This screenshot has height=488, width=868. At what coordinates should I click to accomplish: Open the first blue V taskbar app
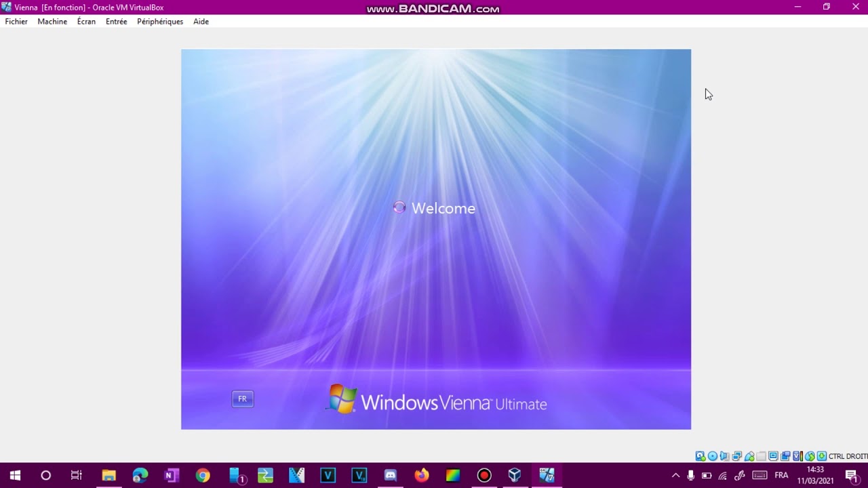point(328,475)
